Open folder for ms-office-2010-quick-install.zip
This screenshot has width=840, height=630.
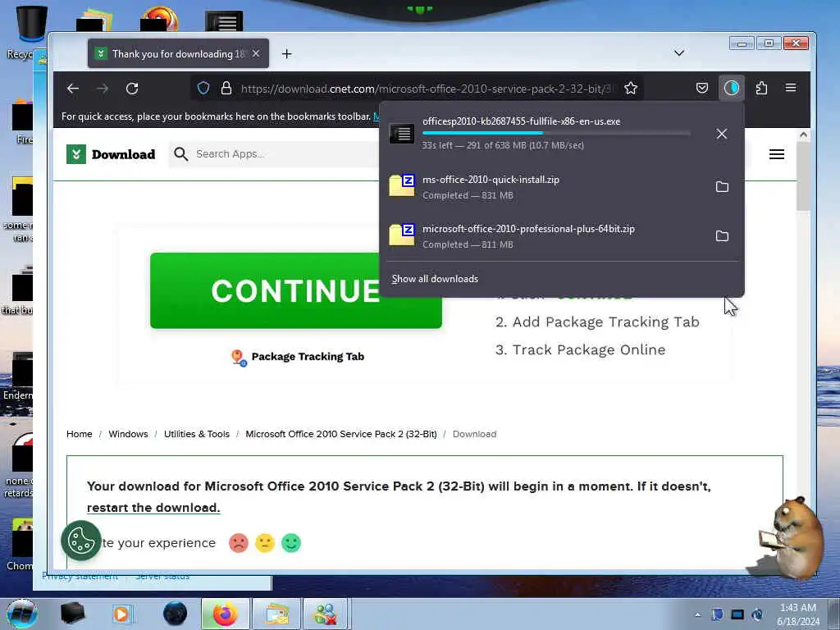(722, 186)
